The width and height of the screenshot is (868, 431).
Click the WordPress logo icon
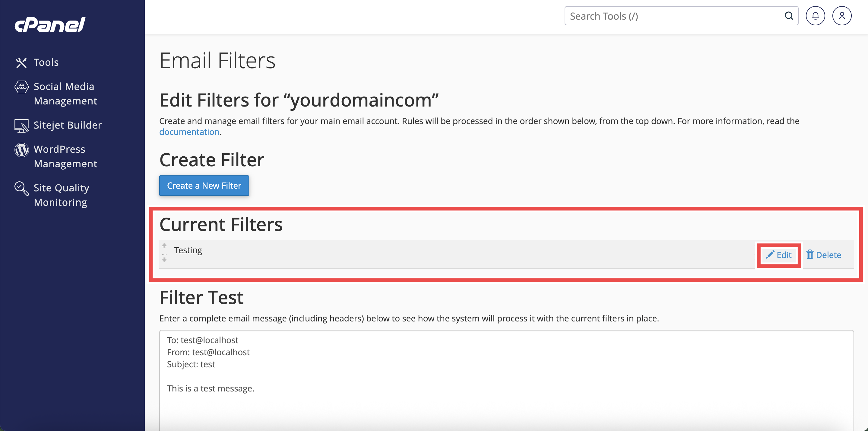pos(21,150)
